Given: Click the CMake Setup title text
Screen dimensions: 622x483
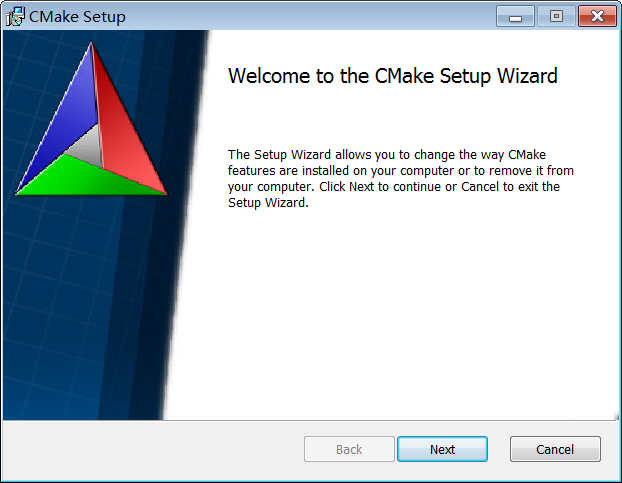Looking at the screenshot, I should 77,17.
